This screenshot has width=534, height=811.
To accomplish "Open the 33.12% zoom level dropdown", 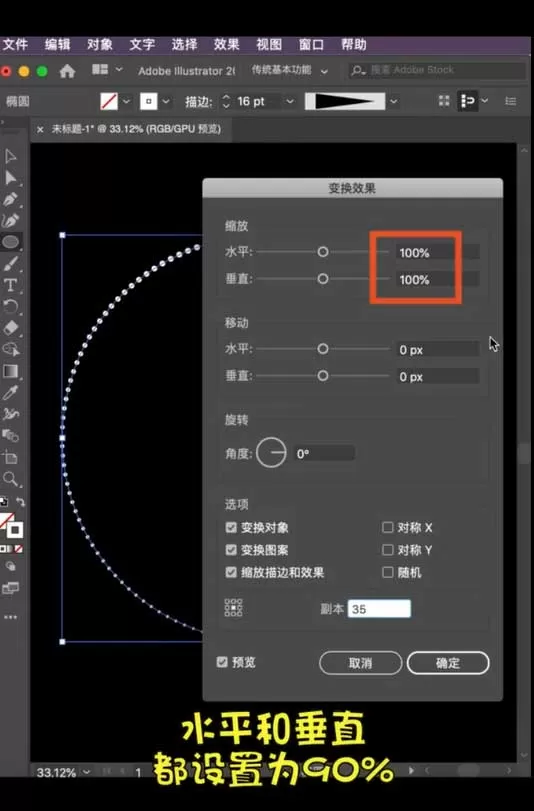I will point(86,772).
